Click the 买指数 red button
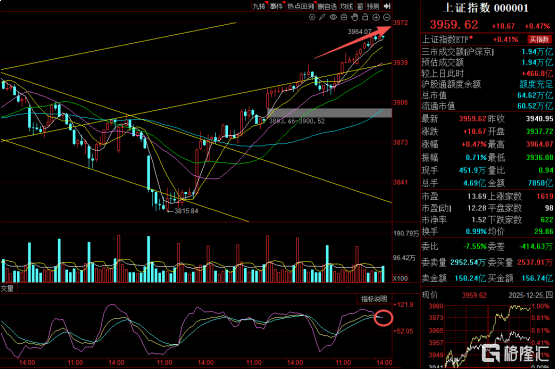 click(x=539, y=39)
